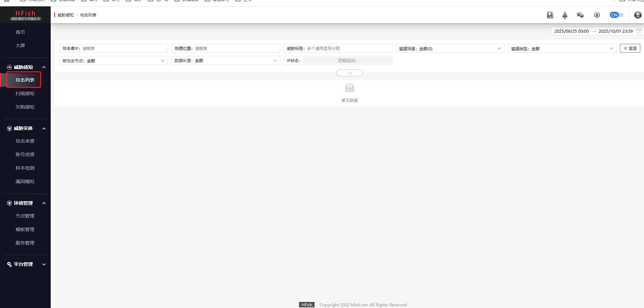Screen dimensions: 644x308
Task: Expand more filters with chevron pill
Action: pyautogui.click(x=349, y=73)
